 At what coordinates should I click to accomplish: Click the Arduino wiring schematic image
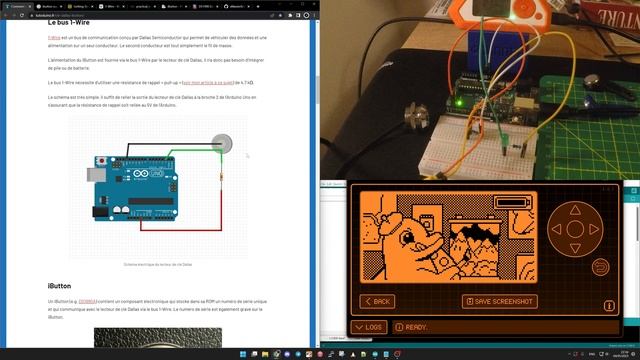coord(158,187)
